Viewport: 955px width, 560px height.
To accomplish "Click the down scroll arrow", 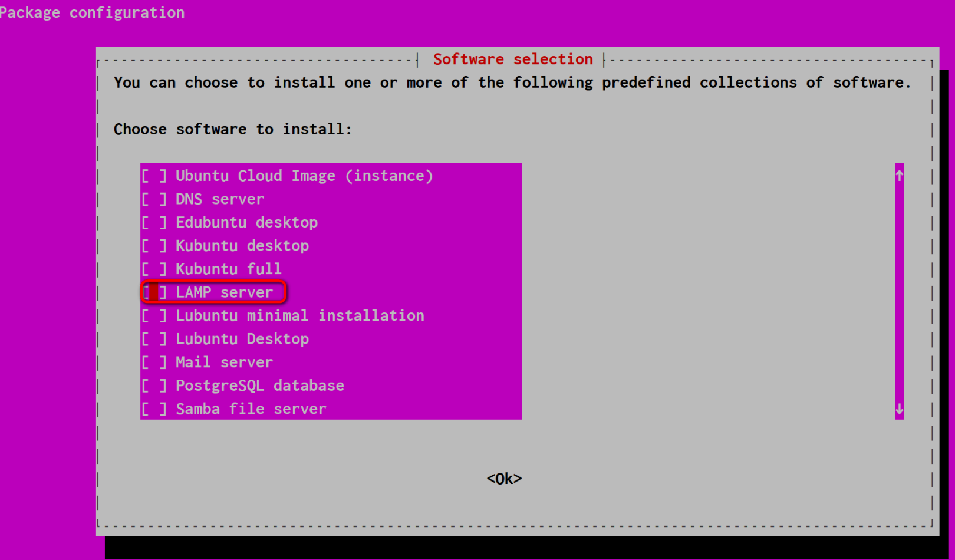I will pos(898,408).
